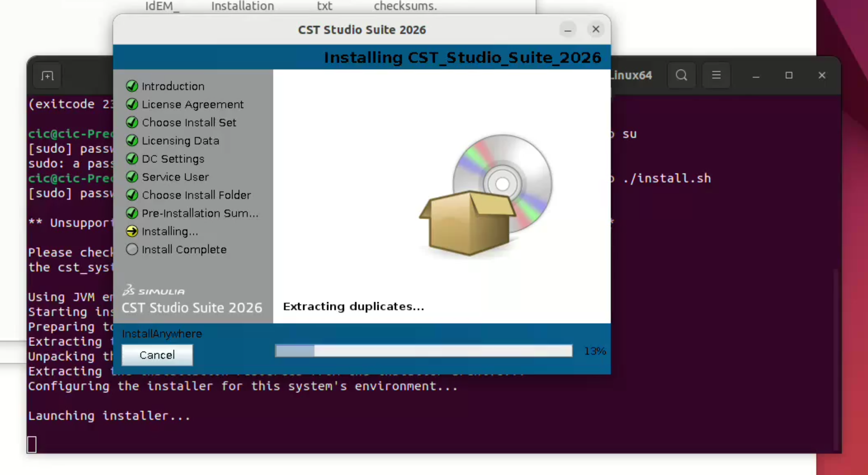Click the SIMULIA logo
The image size is (868, 475).
(x=154, y=290)
